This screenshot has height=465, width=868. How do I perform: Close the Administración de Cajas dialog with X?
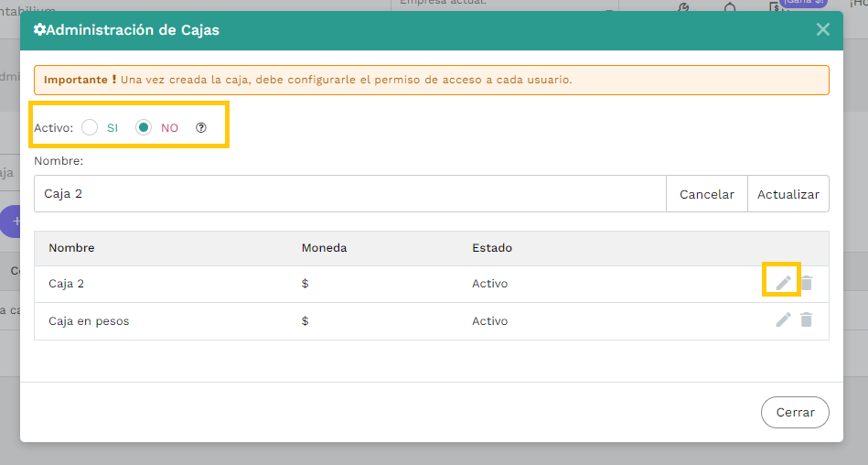pos(822,29)
